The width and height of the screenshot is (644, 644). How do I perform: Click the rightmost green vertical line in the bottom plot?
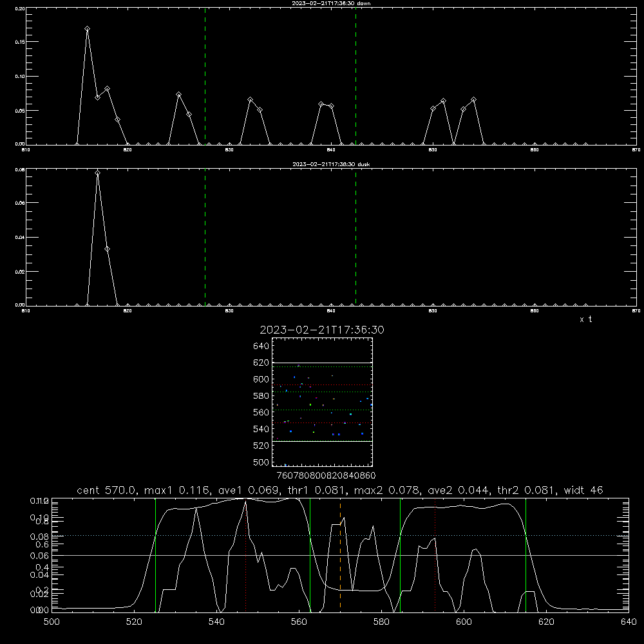point(526,555)
